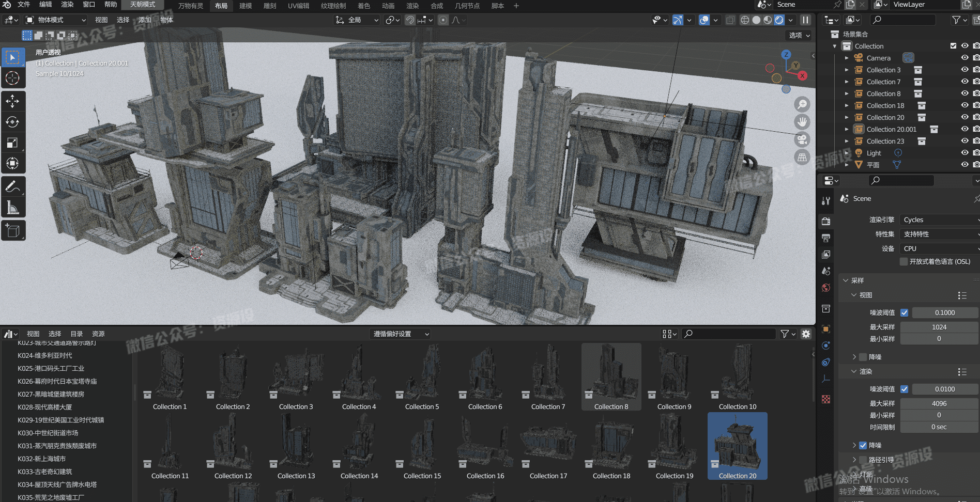Select the Measure ruler tool
This screenshot has height=502, width=980.
(x=12, y=208)
